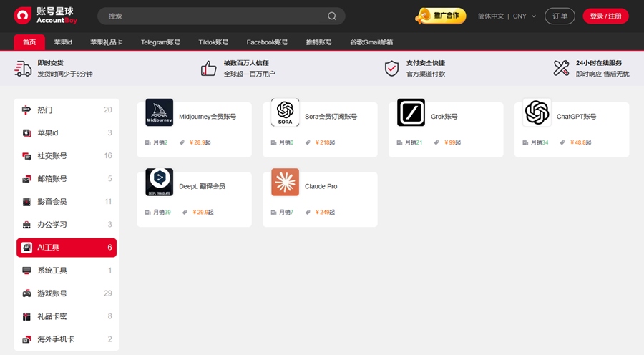Select the 首页 navigation tab
644x355 pixels.
29,42
